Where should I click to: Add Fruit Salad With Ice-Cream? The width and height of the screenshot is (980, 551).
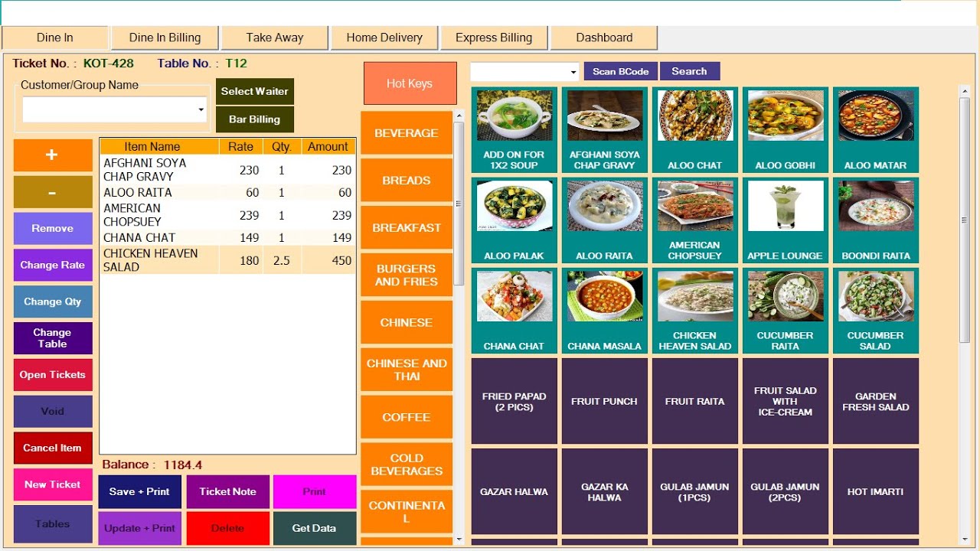coord(785,401)
